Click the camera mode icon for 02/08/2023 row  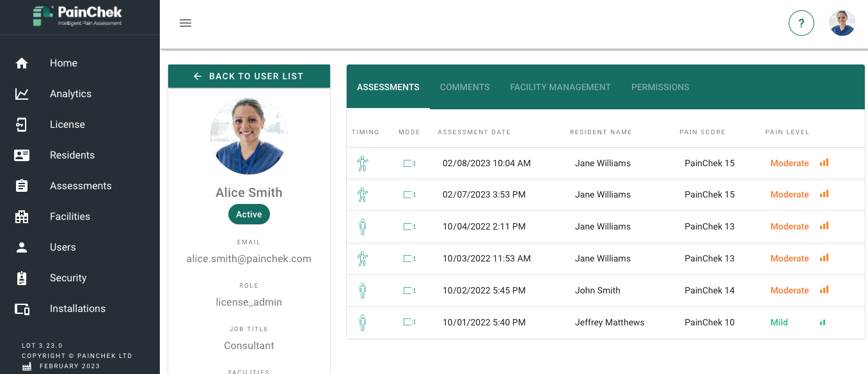click(x=409, y=163)
